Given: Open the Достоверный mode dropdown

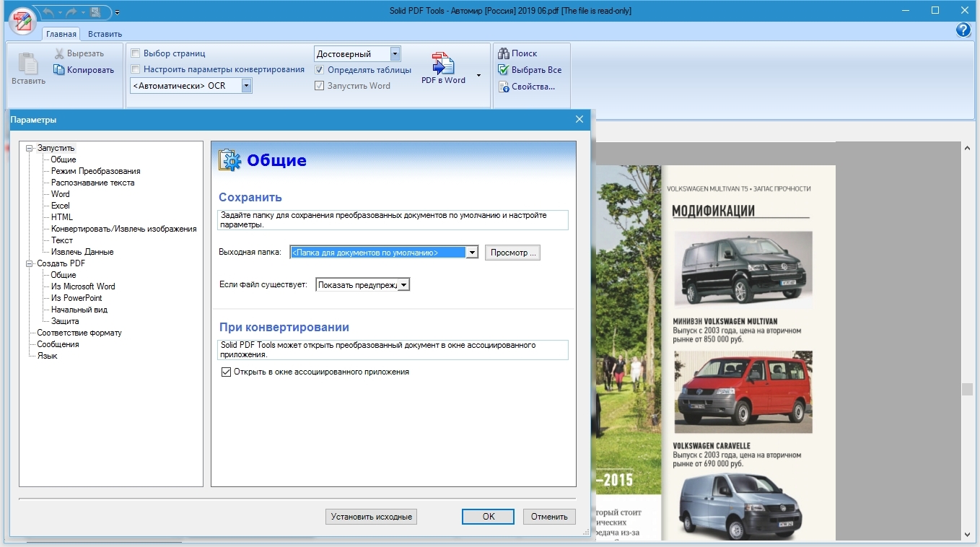Looking at the screenshot, I should 395,54.
